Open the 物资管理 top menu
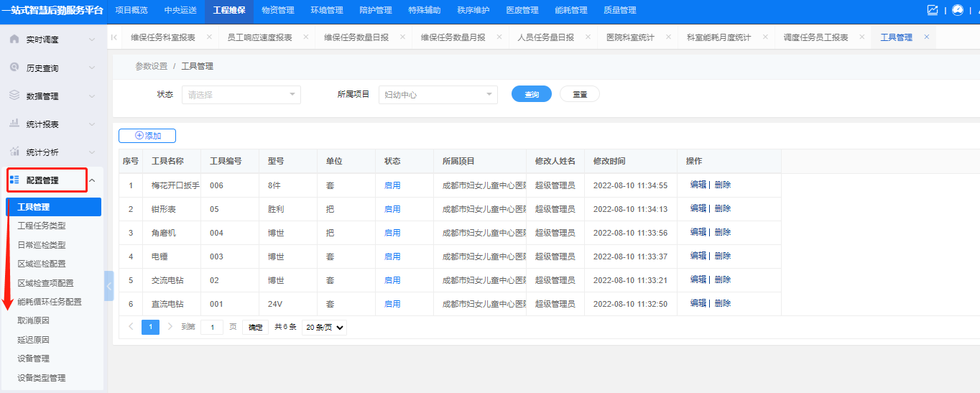 pos(277,10)
